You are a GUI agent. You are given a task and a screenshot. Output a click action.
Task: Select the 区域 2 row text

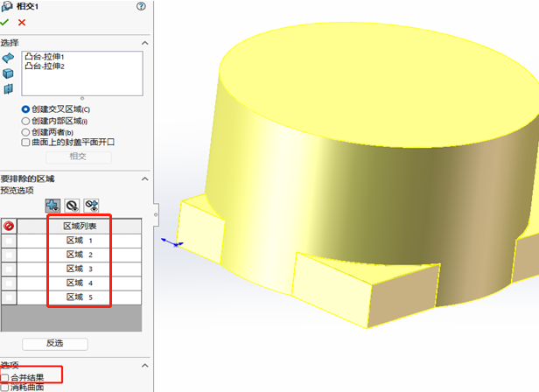80,255
